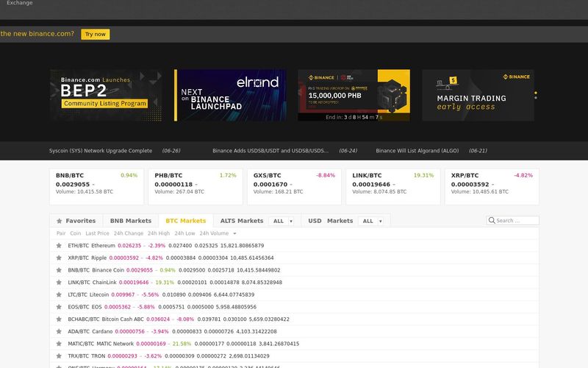Sort by 24h Change column header
This screenshot has width=588, height=368.
point(129,233)
